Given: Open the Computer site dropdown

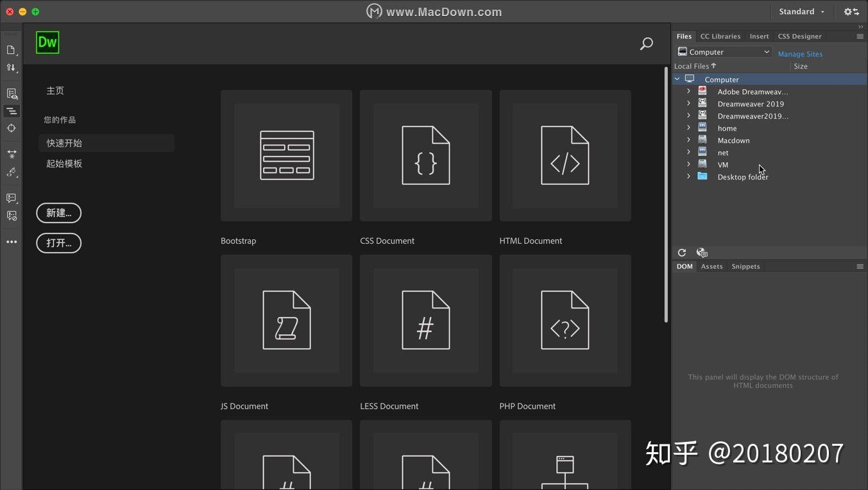Looking at the screenshot, I should (724, 51).
